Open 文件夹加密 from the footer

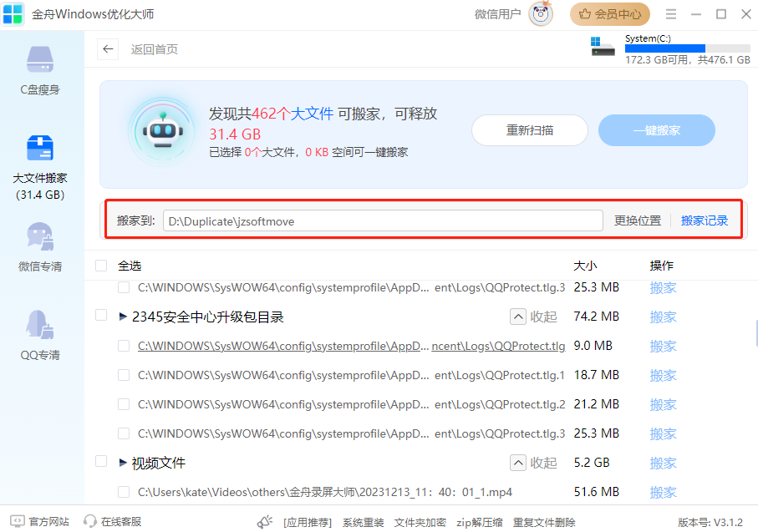coord(420,522)
